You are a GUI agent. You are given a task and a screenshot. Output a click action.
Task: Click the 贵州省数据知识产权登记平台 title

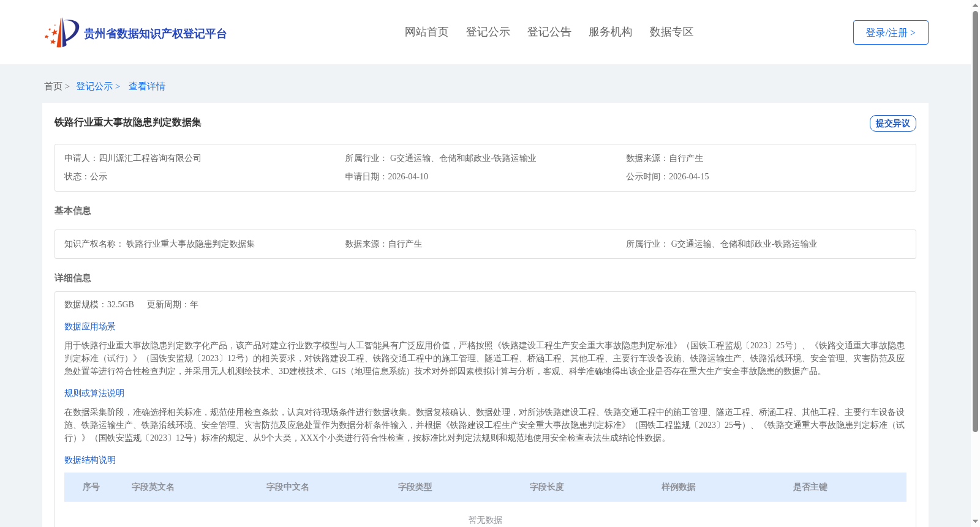pos(155,34)
